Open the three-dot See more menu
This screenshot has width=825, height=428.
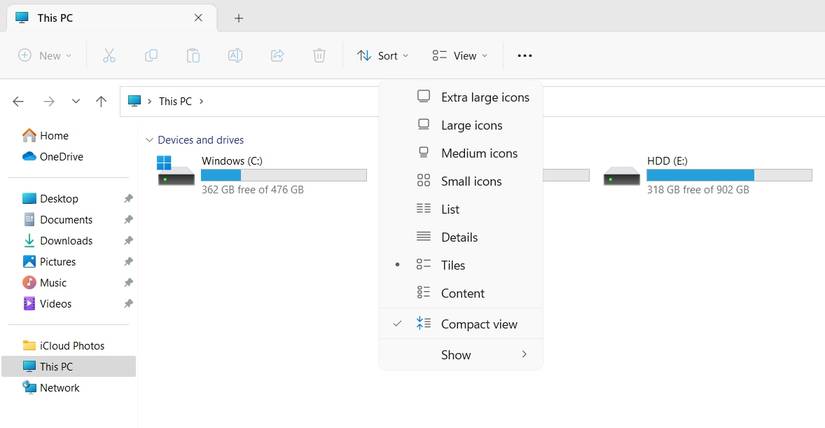525,56
